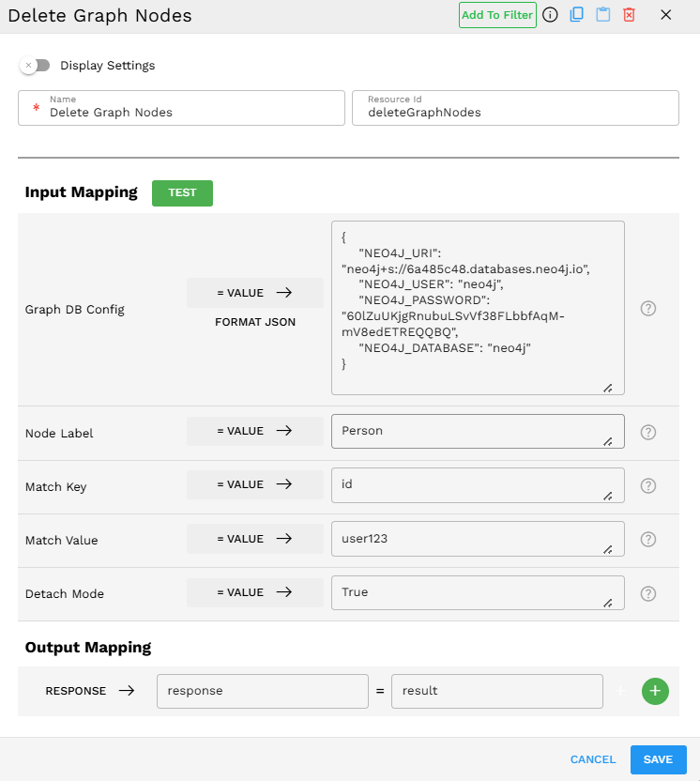Save the node configuration
The image size is (700, 781).
(x=658, y=759)
